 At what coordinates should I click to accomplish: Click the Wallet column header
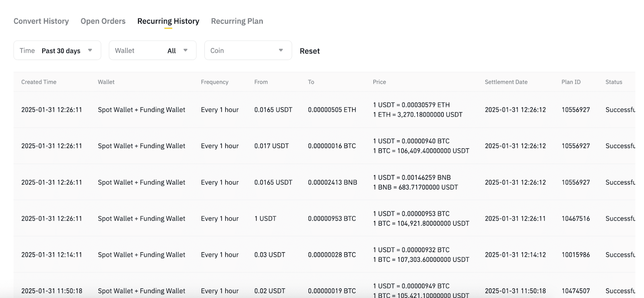coord(106,82)
